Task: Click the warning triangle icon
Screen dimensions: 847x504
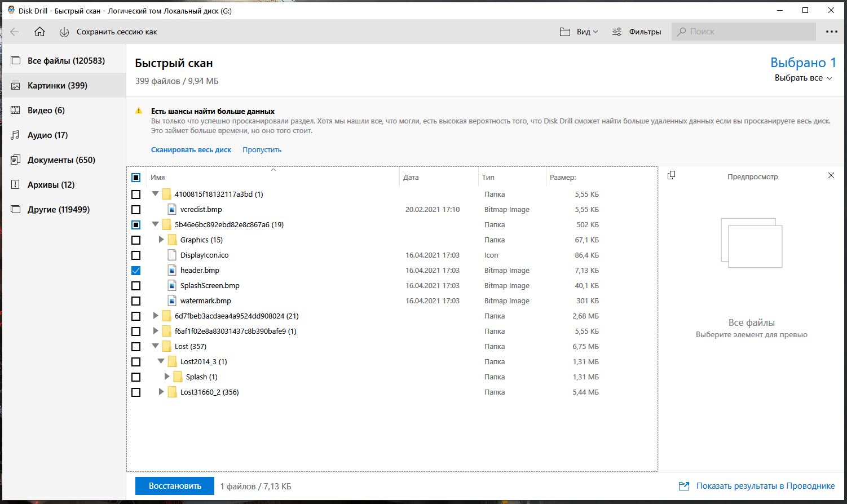Action: pos(139,111)
